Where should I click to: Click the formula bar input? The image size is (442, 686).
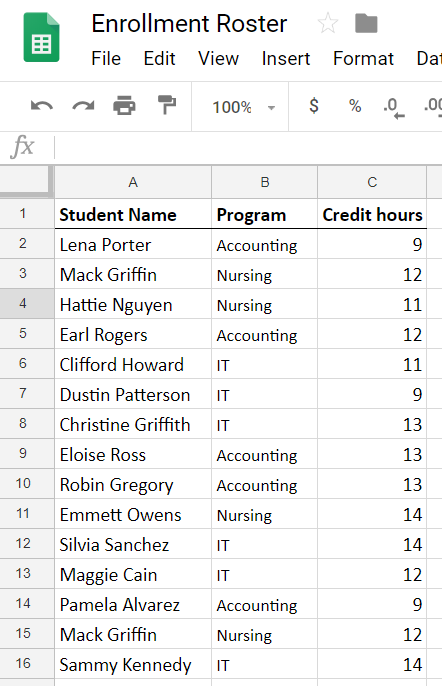(x=249, y=147)
